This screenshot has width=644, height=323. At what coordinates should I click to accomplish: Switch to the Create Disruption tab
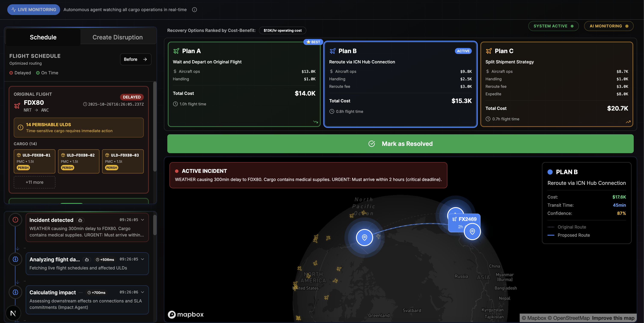pyautogui.click(x=117, y=37)
